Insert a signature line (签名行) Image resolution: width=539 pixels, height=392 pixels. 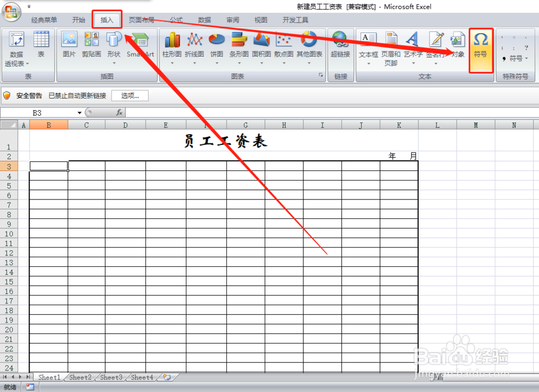click(x=436, y=48)
